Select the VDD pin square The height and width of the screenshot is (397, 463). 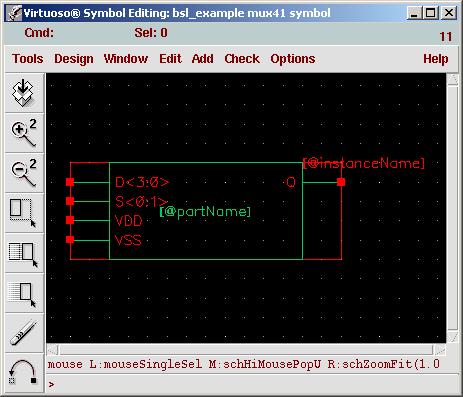point(70,220)
